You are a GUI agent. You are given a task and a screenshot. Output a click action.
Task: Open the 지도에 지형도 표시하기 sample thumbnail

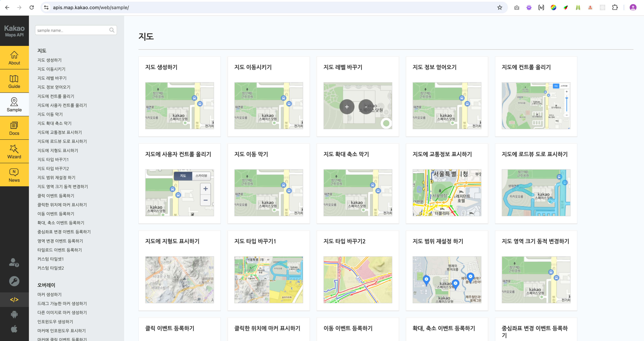[179, 279]
